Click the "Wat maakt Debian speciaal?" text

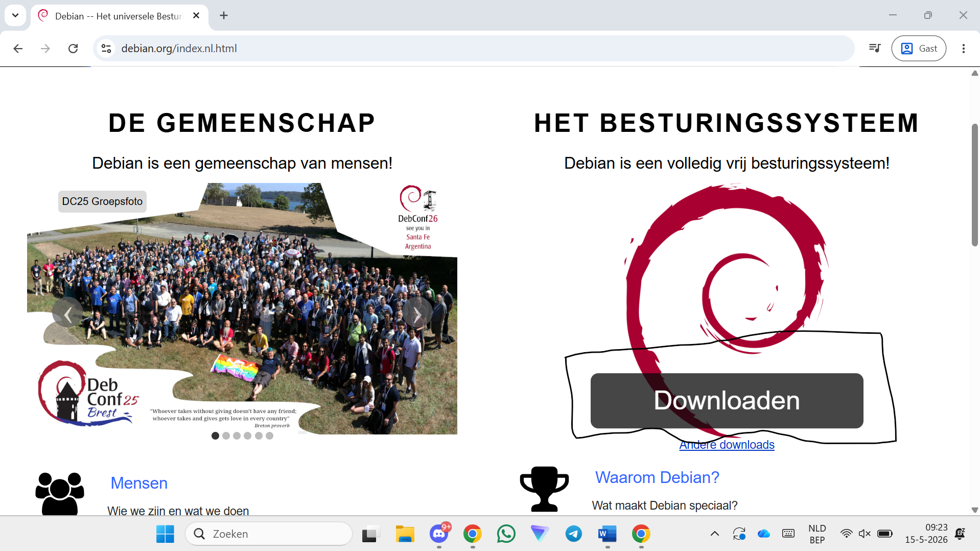(x=664, y=506)
